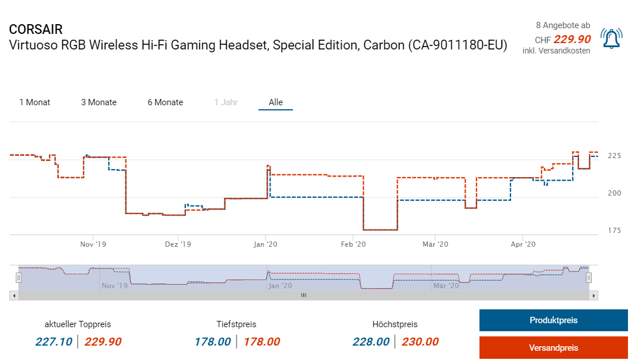Click the horizontal scrollbar thumb grip
Viewport: 632px width, 364px height.
tap(303, 296)
